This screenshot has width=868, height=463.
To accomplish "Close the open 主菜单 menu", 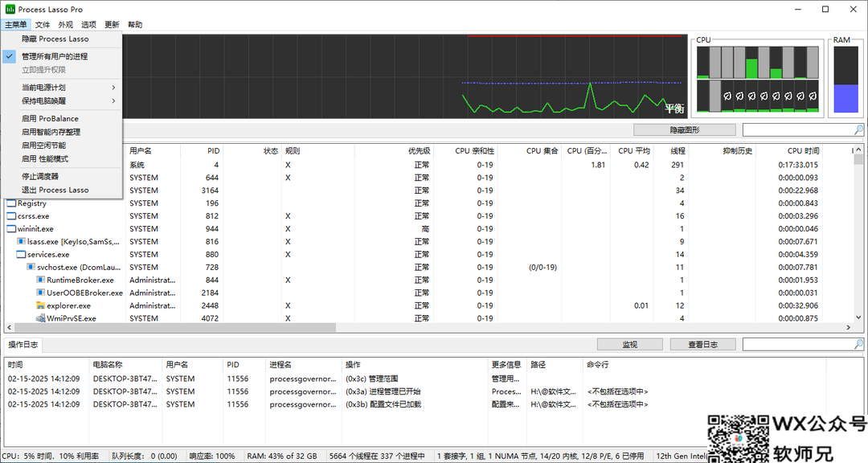I will [15, 24].
